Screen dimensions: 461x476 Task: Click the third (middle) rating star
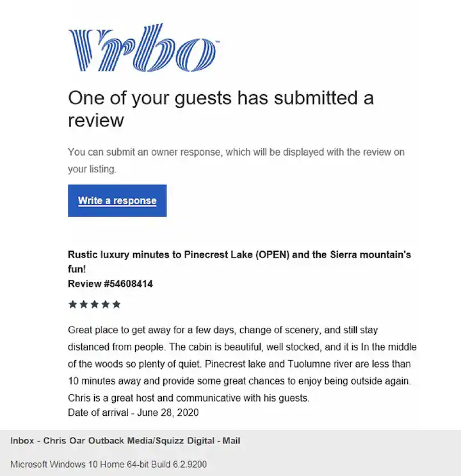[94, 304]
